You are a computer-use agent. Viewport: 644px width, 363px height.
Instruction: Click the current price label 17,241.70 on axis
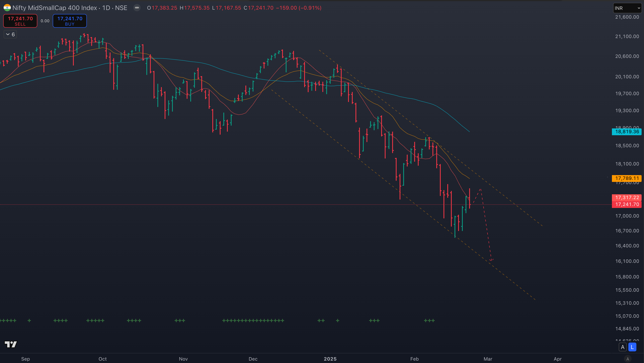tap(627, 204)
